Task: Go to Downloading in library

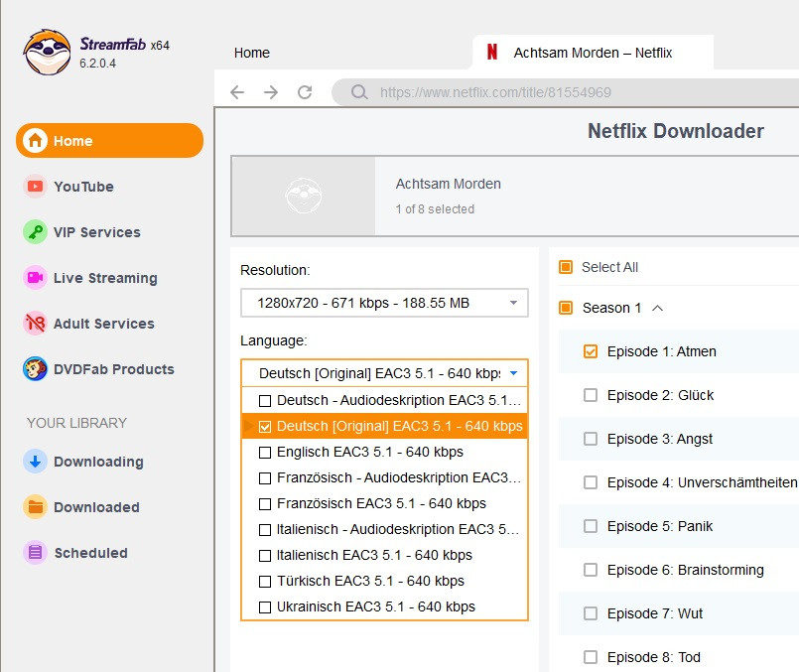Action: click(x=97, y=462)
